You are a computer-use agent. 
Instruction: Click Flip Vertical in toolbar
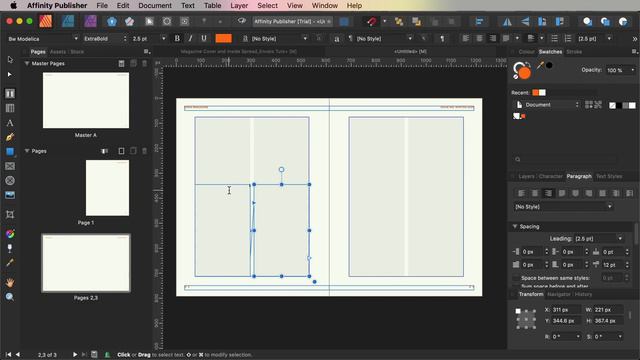coord(525,22)
